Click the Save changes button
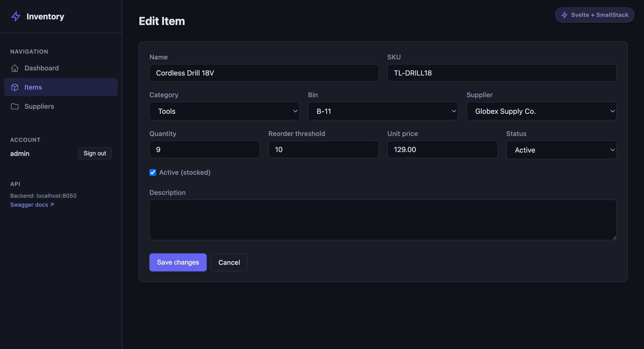 pos(178,262)
